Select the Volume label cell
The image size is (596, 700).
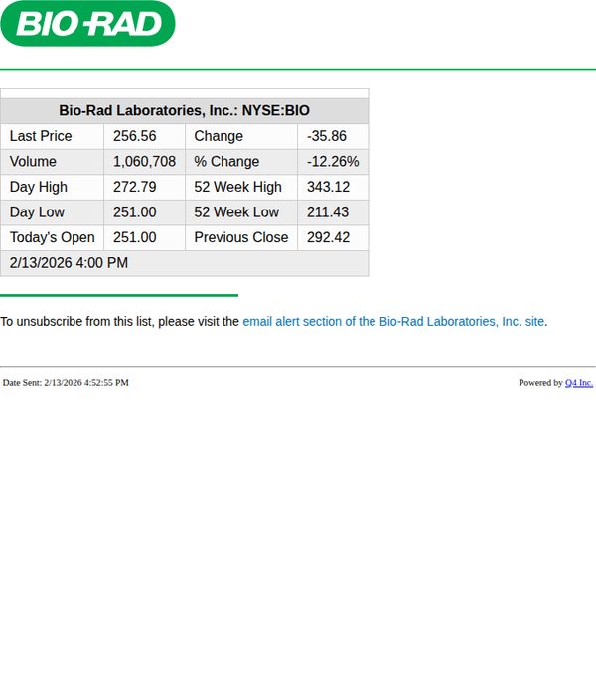tap(53, 162)
